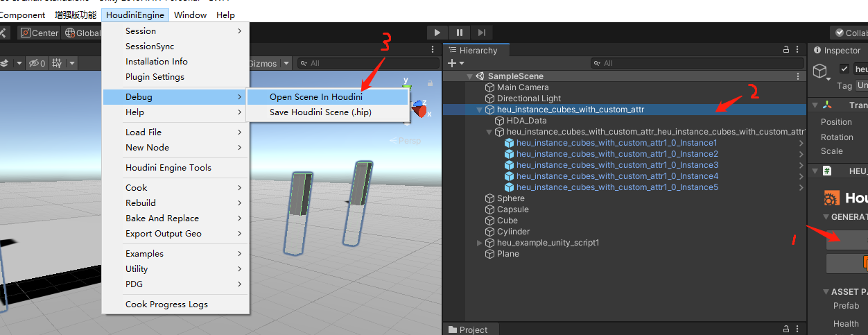The height and width of the screenshot is (335, 868).
Task: Expand the Load File submenu
Action: coord(175,132)
